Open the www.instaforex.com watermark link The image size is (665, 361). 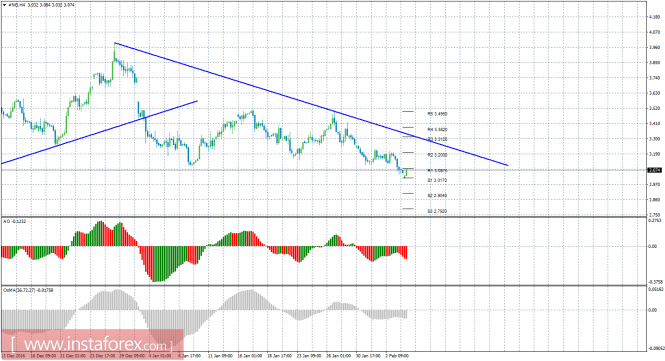[92, 344]
